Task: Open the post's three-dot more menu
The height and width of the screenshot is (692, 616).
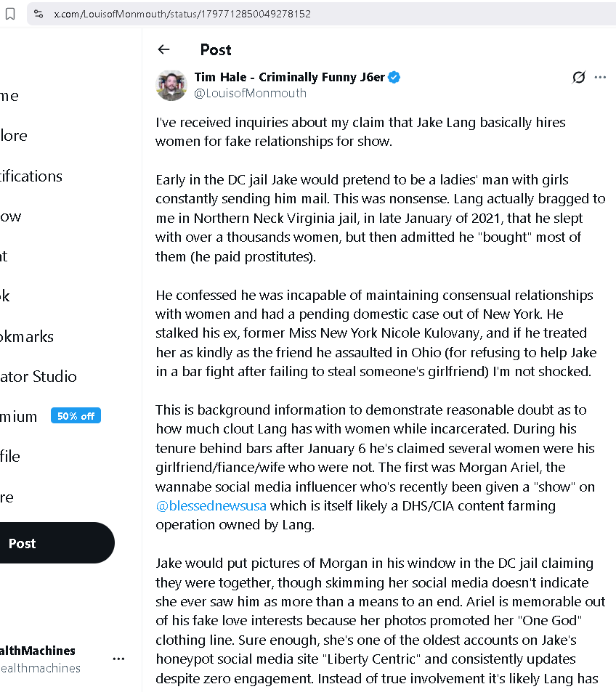Action: click(x=600, y=78)
